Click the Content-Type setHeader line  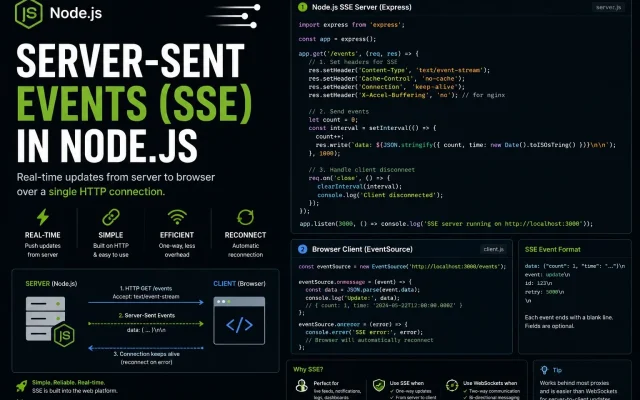click(399, 70)
